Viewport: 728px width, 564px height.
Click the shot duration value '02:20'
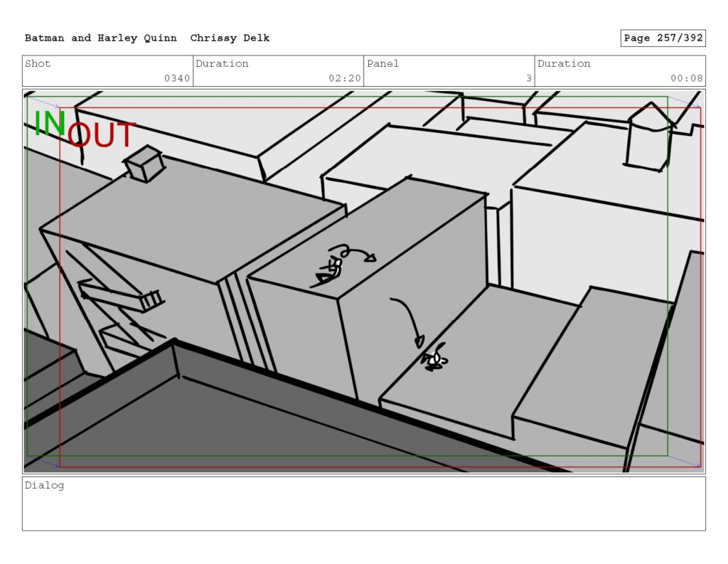(345, 78)
